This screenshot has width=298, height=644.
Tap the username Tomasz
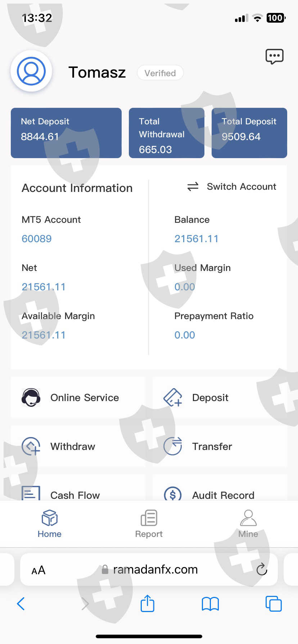click(97, 72)
